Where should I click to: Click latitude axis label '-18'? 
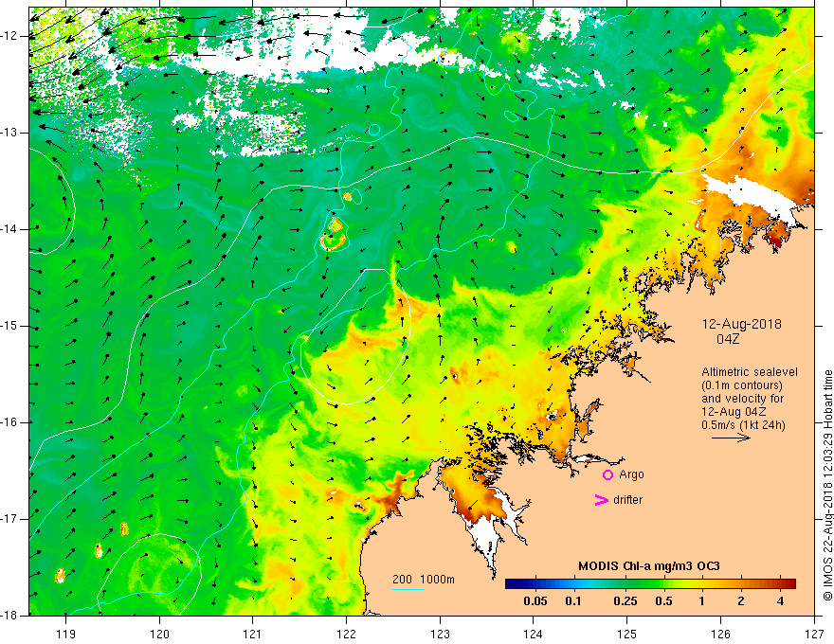pos(10,616)
